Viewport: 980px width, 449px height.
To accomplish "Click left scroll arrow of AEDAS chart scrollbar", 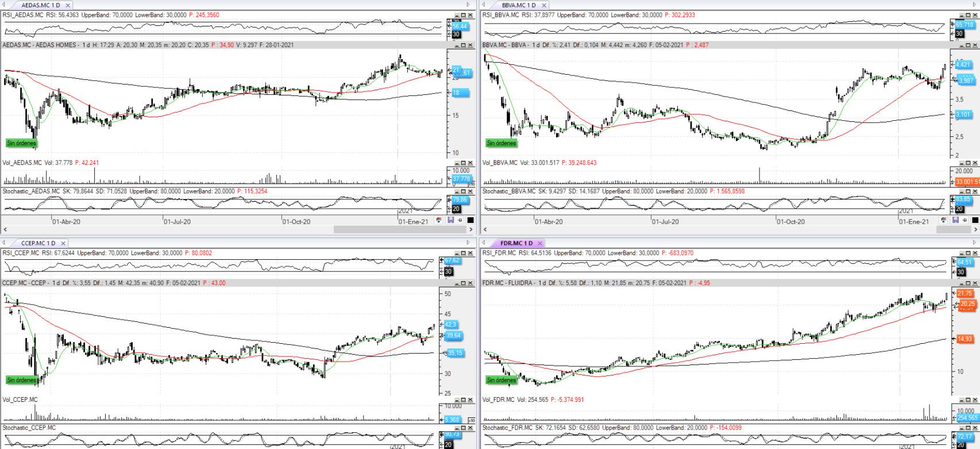I will coord(5,229).
